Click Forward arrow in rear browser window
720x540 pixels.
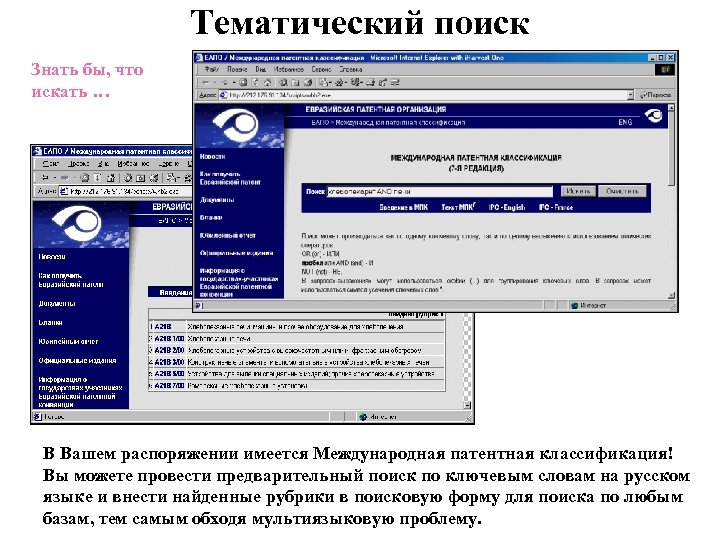tap(65, 177)
